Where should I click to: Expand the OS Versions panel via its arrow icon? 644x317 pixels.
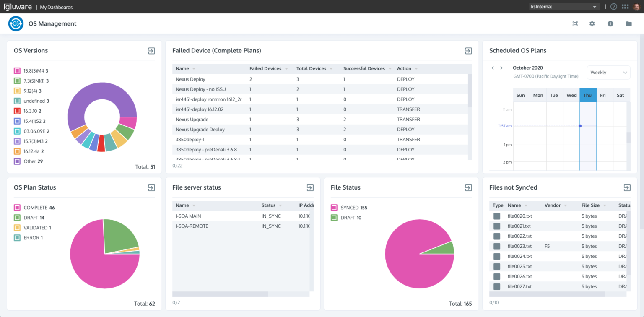coord(151,50)
